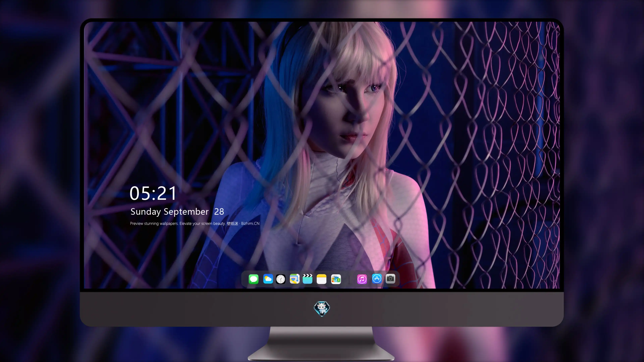
Task: Launch the iTunes music app from dock
Action: pos(362,279)
